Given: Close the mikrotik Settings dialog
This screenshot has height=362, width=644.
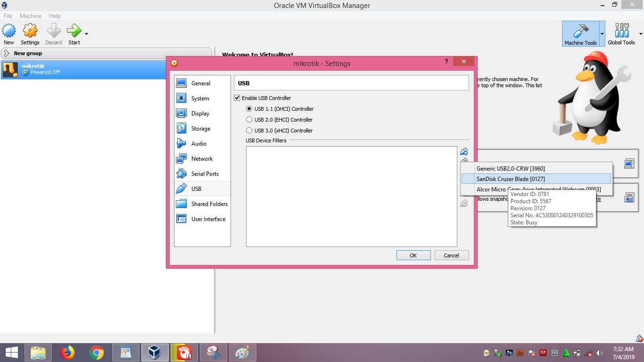Looking at the screenshot, I should [x=464, y=62].
